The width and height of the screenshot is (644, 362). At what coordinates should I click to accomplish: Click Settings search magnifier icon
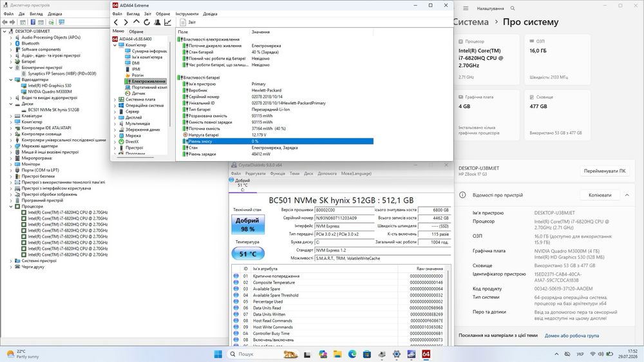pyautogui.click(x=513, y=8)
